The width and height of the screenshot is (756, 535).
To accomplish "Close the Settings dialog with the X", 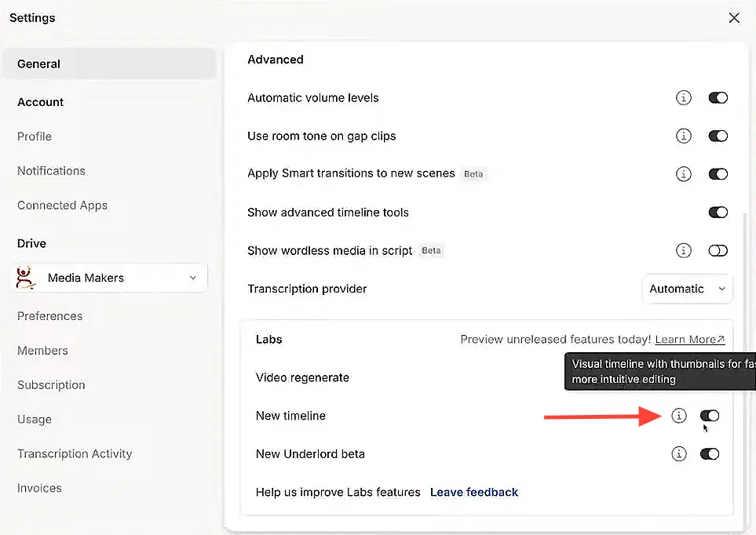I will pos(734,17).
